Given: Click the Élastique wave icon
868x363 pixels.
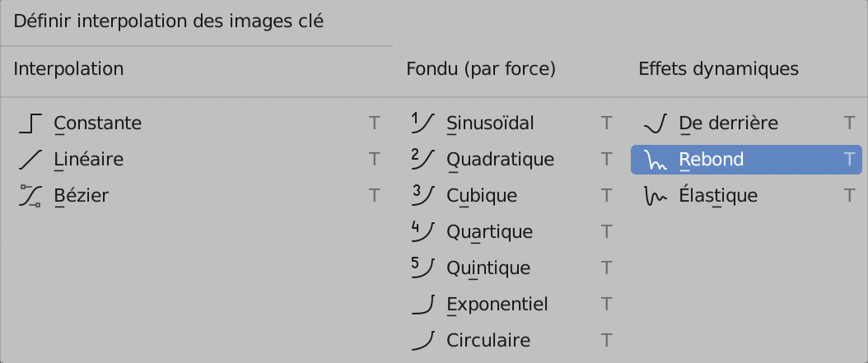Looking at the screenshot, I should (x=655, y=196).
